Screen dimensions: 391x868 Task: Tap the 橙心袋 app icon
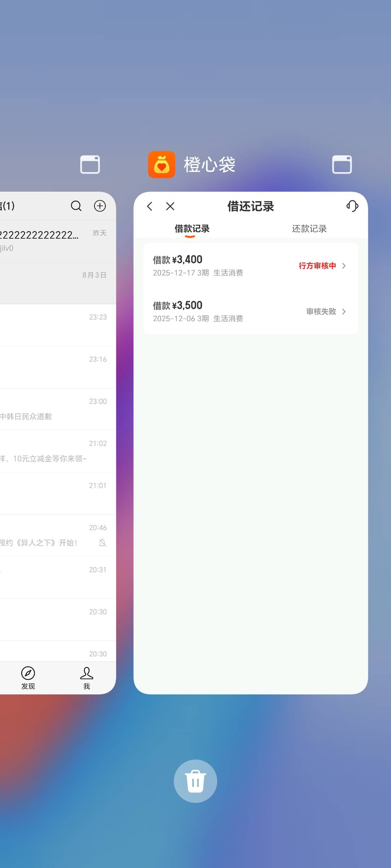(161, 165)
